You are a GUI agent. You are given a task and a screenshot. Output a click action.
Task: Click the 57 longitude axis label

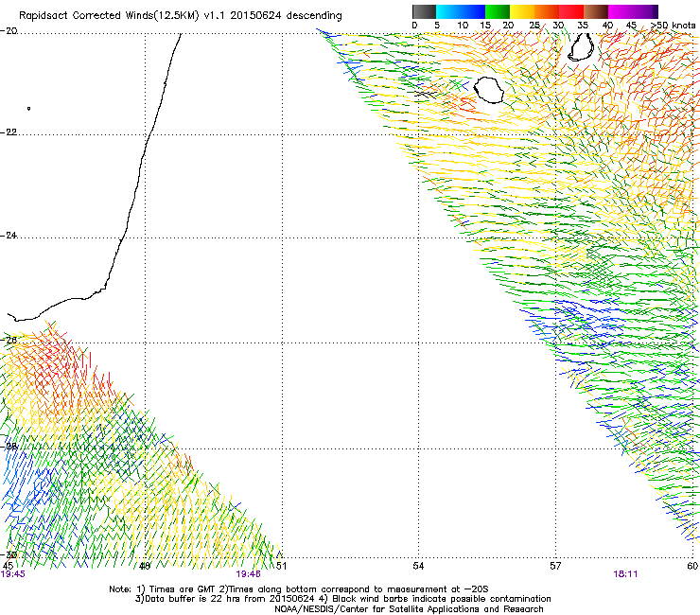click(555, 566)
